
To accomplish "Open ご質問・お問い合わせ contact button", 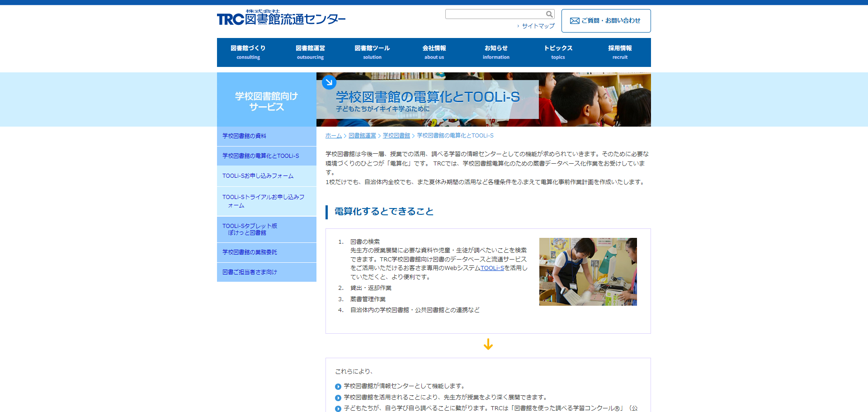I will click(606, 21).
